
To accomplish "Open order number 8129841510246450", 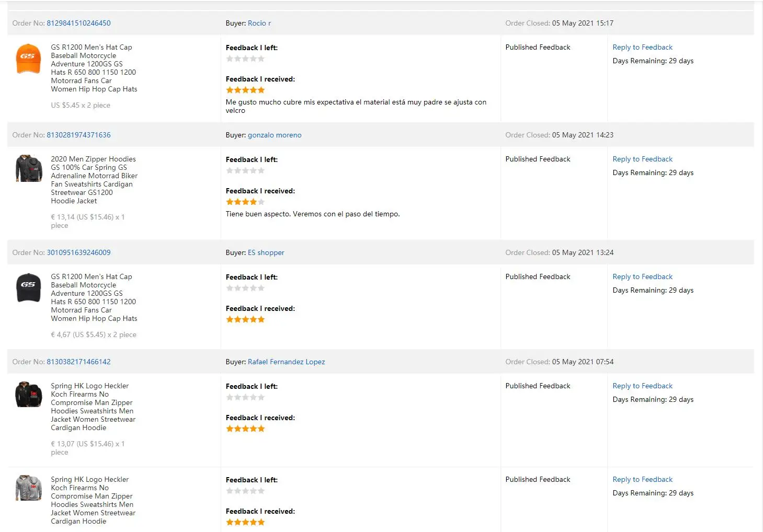I will pos(78,23).
